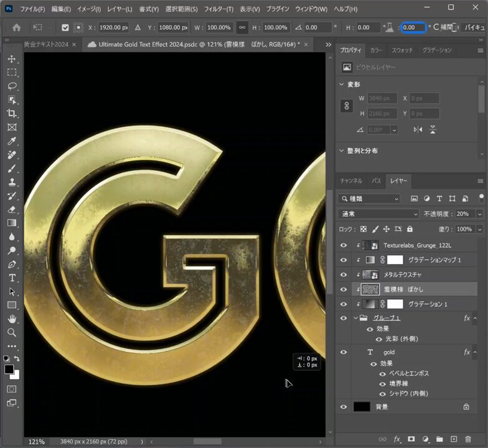Switch to the 黄金テキスト2024 document tab

point(46,45)
